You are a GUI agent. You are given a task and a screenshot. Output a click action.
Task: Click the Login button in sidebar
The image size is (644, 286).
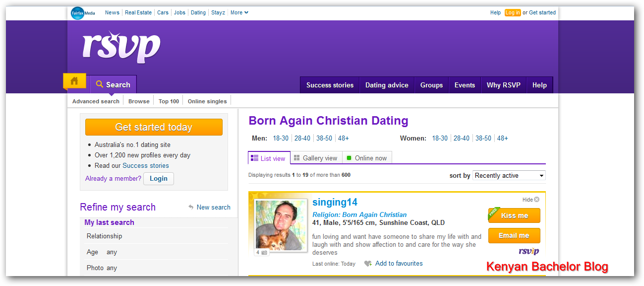[159, 178]
